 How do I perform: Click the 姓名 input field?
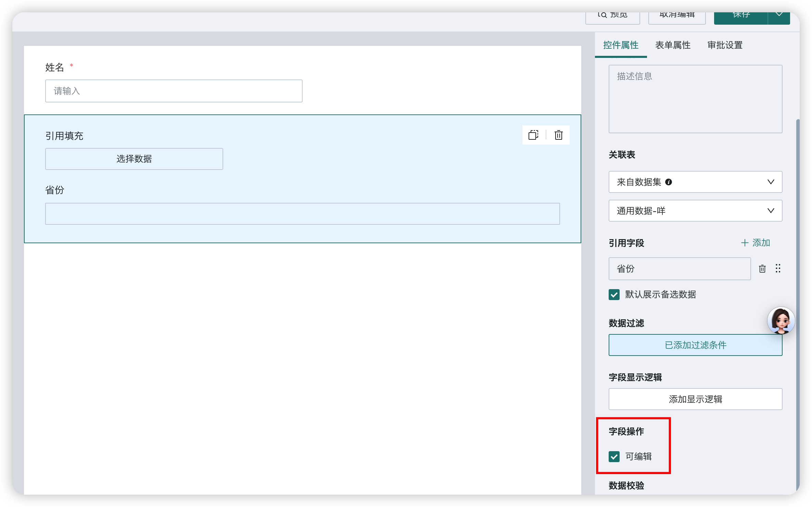point(174,90)
